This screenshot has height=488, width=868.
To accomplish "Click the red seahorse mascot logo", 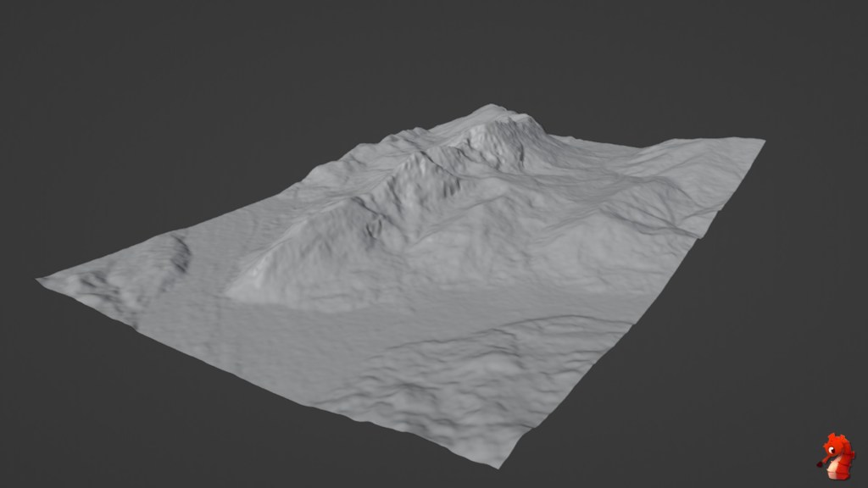I will pos(837,456).
